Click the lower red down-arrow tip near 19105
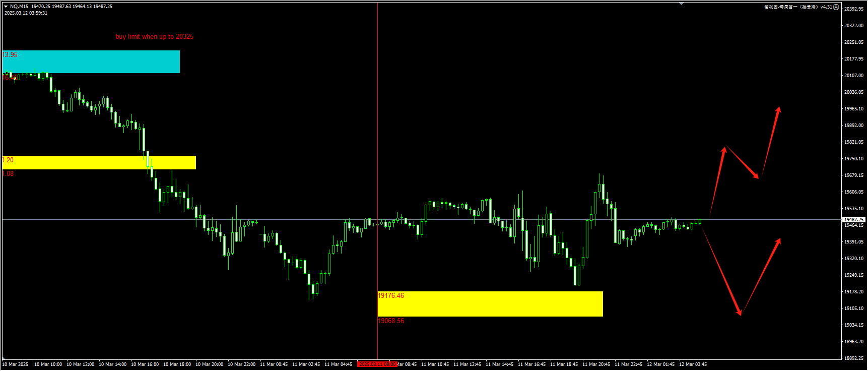The height and width of the screenshot is (371, 868). point(740,314)
